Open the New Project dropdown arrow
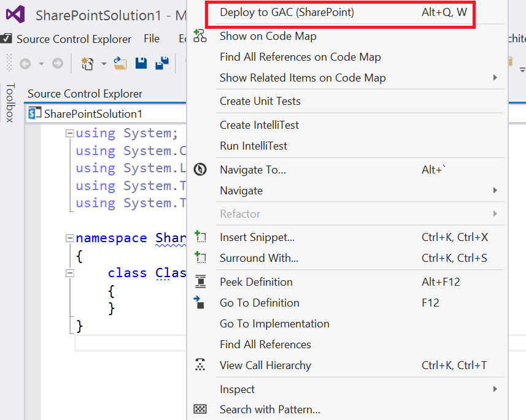Viewport: 526px width, 420px height. coord(104,63)
